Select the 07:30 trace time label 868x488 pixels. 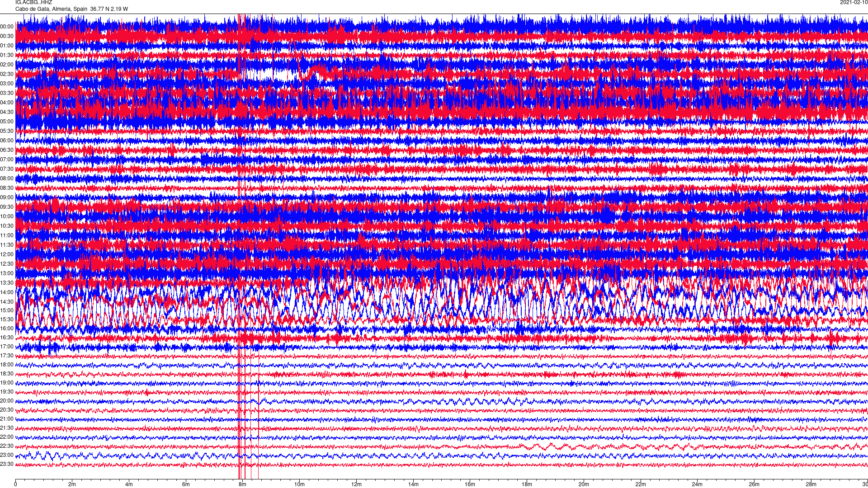pos(7,169)
